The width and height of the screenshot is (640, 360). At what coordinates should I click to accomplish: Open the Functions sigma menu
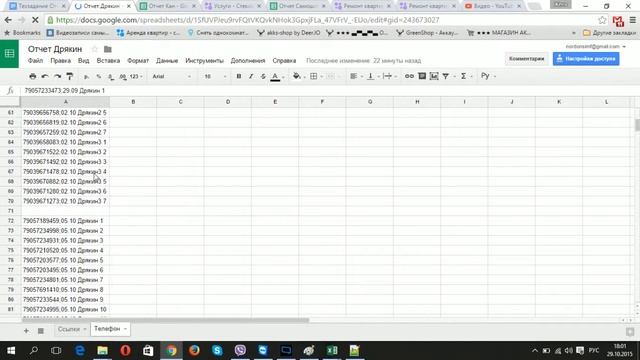point(464,76)
